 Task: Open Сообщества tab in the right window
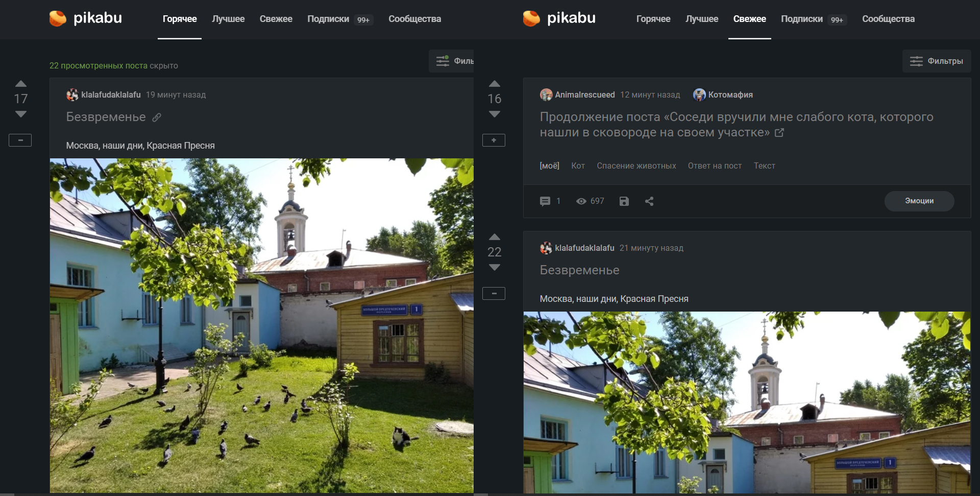click(889, 19)
